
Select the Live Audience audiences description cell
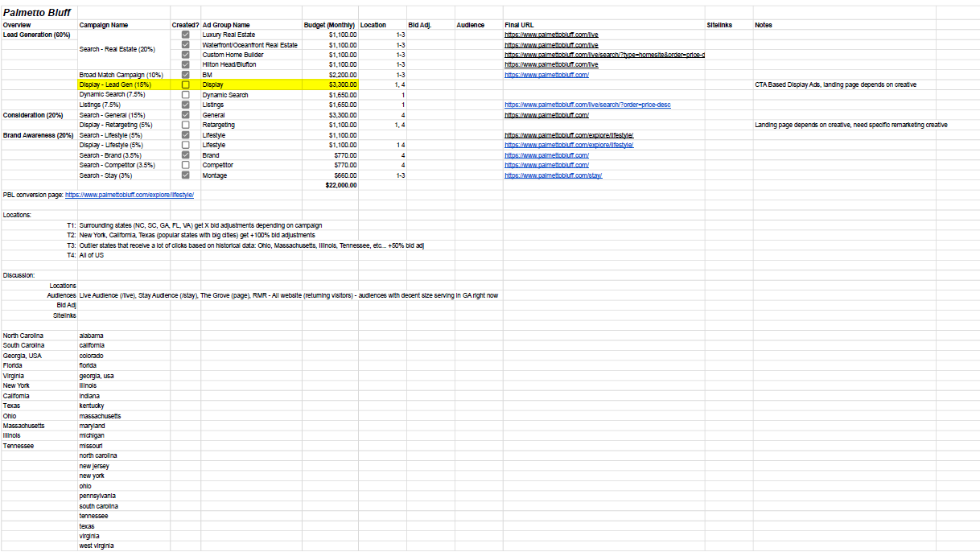tap(289, 295)
